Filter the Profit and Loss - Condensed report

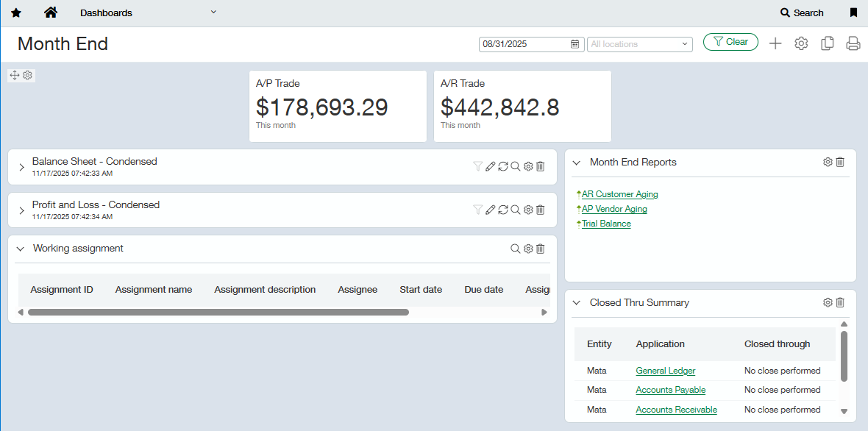point(477,210)
